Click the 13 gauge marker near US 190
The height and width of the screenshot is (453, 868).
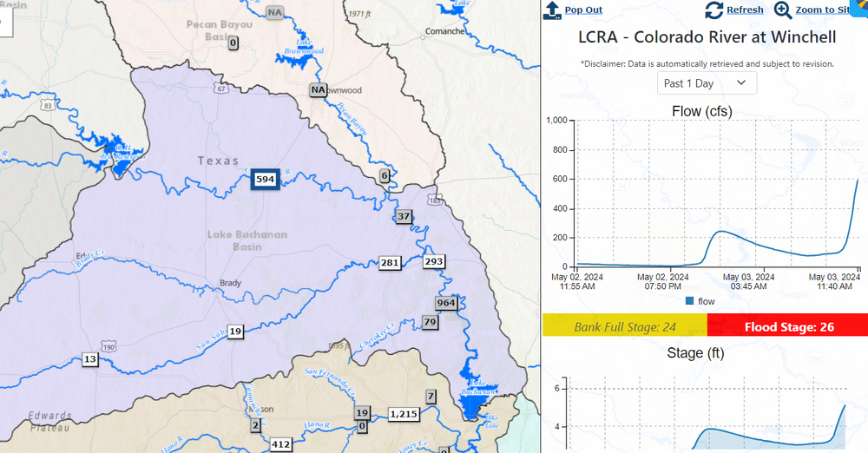click(90, 359)
